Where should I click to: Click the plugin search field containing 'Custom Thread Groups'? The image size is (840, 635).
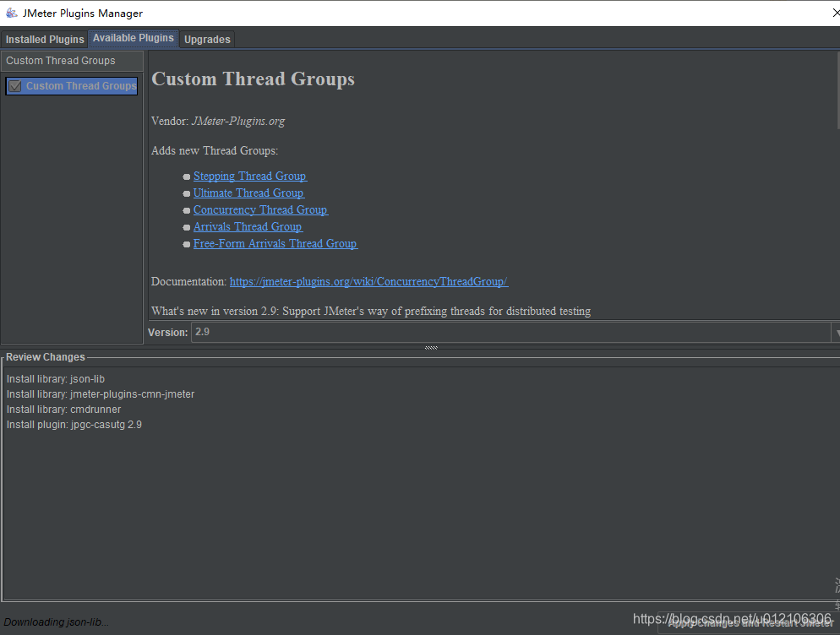coord(72,61)
